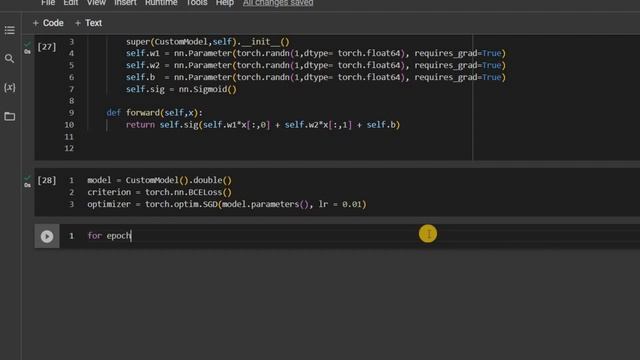The height and width of the screenshot is (360, 640).
Task: Open the Edit menu
Action: click(71, 3)
